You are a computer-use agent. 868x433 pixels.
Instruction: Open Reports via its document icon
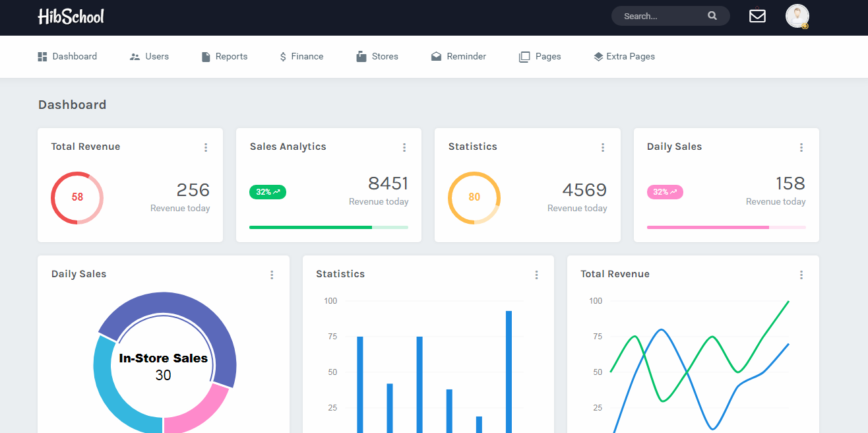coord(204,56)
